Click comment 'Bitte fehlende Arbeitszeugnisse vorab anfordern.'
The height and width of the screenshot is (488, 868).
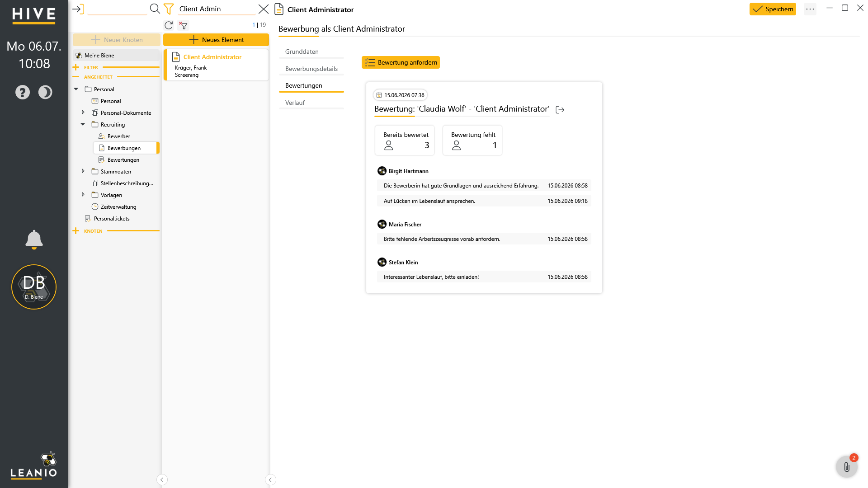coord(484,239)
